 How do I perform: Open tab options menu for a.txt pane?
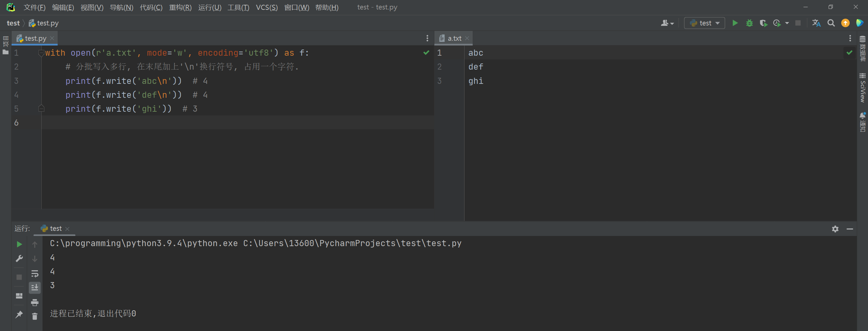point(850,38)
